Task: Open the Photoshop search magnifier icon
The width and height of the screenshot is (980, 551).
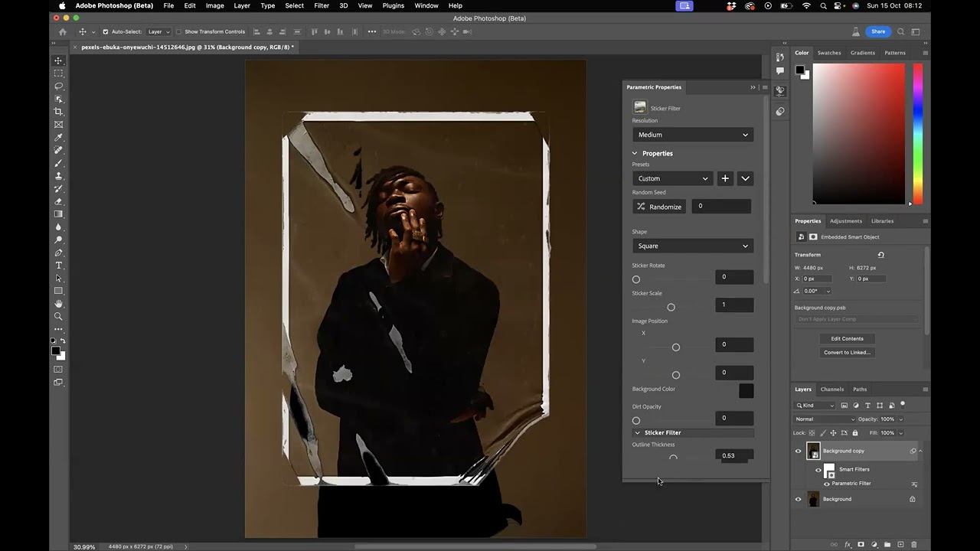Action: (901, 31)
